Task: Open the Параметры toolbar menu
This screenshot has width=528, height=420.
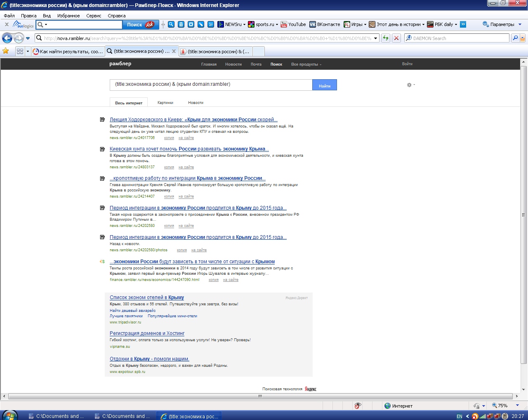Action: click(502, 24)
